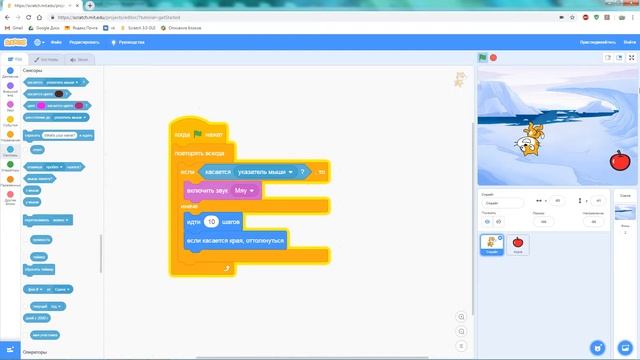Open a new browser tab
Screen dimensions: 640x360
point(90,5)
